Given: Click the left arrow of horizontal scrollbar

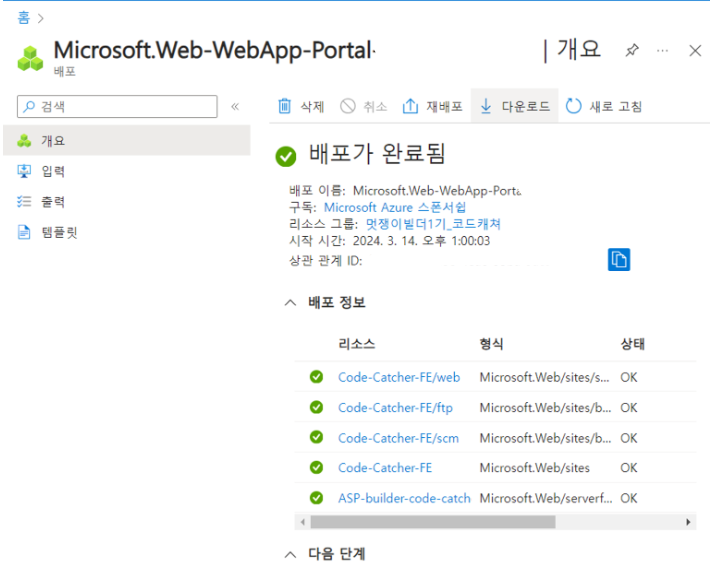Looking at the screenshot, I should 302,522.
